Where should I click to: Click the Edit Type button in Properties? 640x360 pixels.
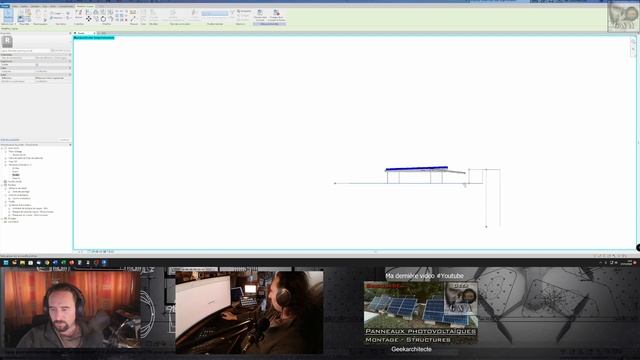(61, 51)
